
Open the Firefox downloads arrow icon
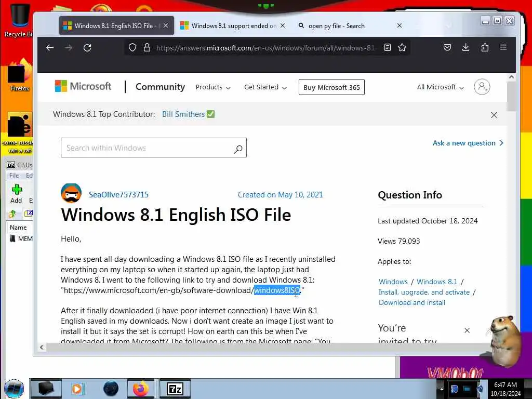[466, 47]
